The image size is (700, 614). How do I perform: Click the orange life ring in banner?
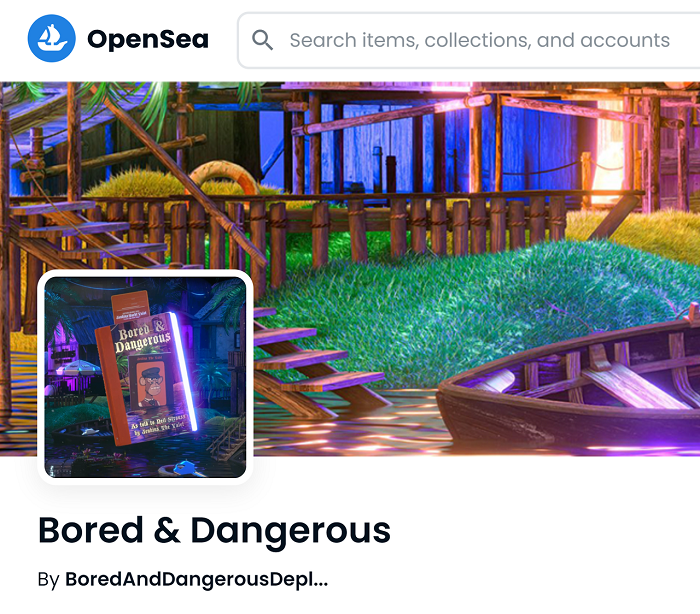point(225,175)
